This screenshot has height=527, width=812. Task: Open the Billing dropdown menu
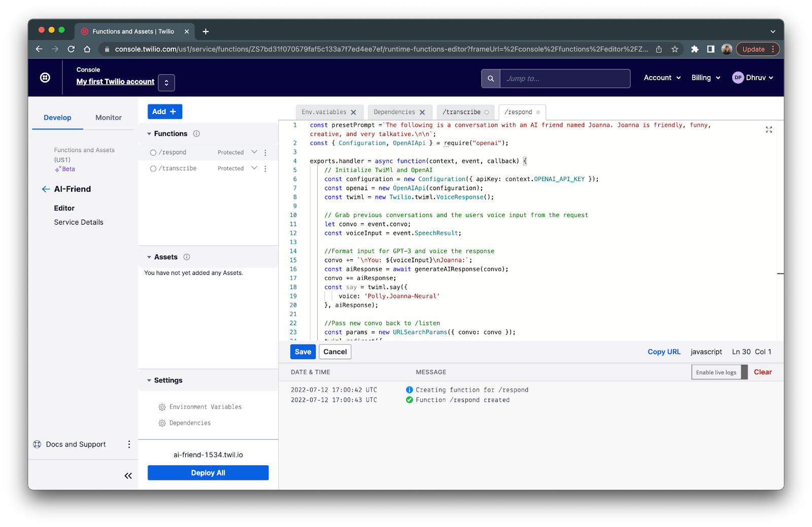click(706, 78)
